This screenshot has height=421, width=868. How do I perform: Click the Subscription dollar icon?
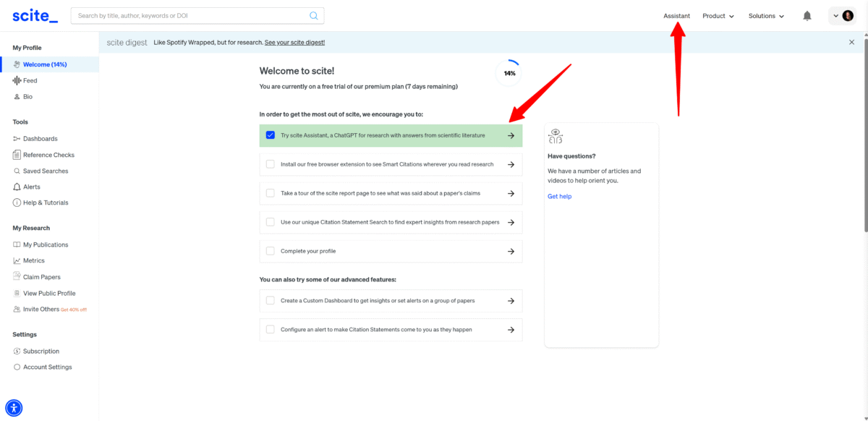(17, 351)
